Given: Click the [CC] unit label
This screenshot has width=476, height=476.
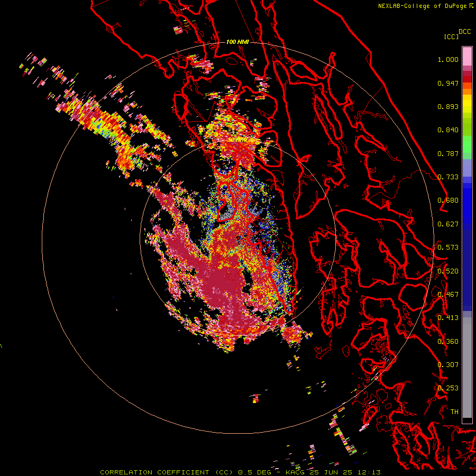Looking at the screenshot, I should (451, 36).
